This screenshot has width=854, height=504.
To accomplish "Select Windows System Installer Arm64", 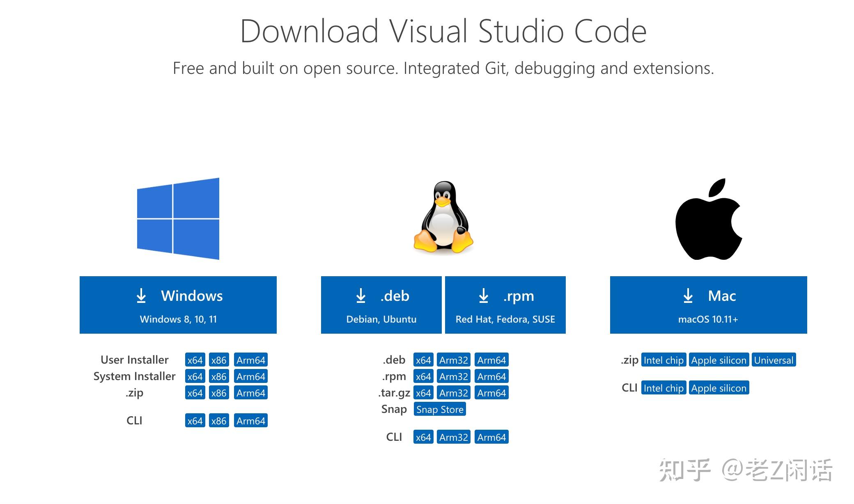I will (x=251, y=376).
